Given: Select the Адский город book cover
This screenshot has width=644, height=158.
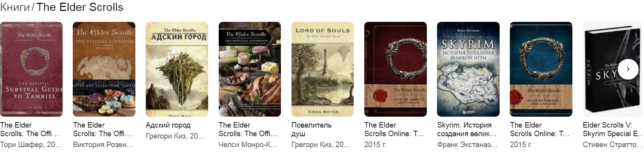Looking at the screenshot, I should tap(177, 69).
